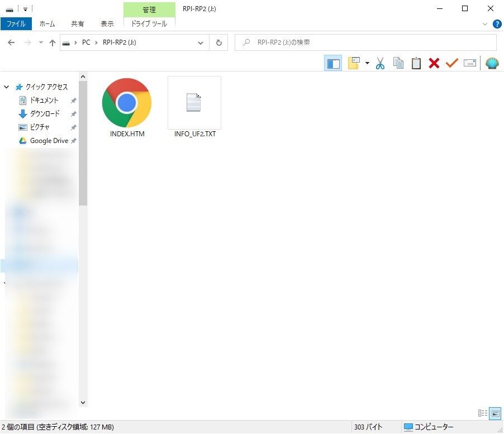Click RPI-RP2 (J:) in address breadcrumb
The height and width of the screenshot is (434, 504).
(119, 42)
